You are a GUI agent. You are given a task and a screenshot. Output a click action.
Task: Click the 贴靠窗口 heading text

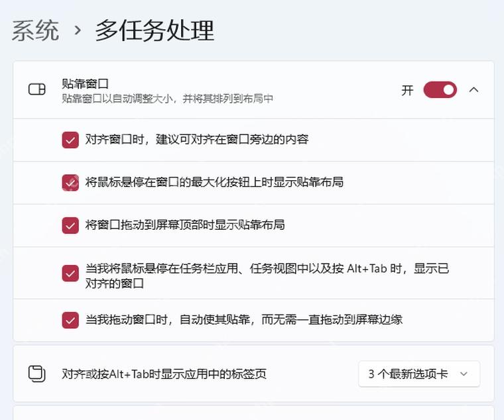85,84
